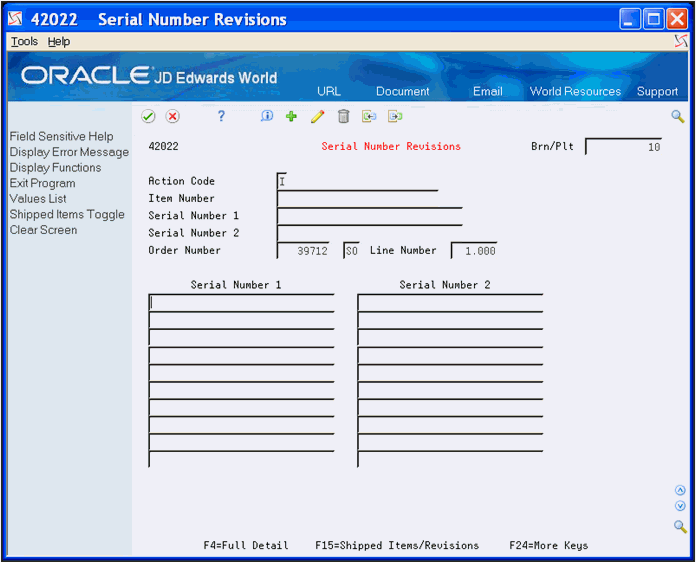Close the Serial Number Revisions window
696x562 pixels.
[677, 19]
